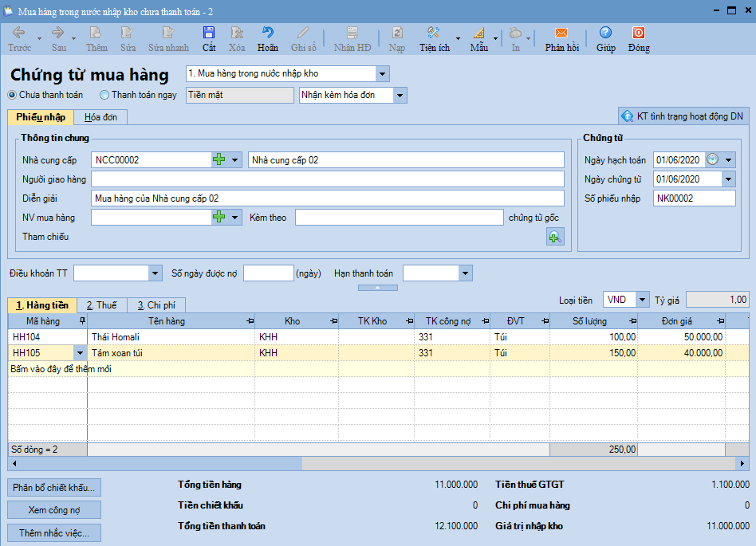Click the Ghi sổ toolbar icon
This screenshot has height=546, width=756.
303,33
